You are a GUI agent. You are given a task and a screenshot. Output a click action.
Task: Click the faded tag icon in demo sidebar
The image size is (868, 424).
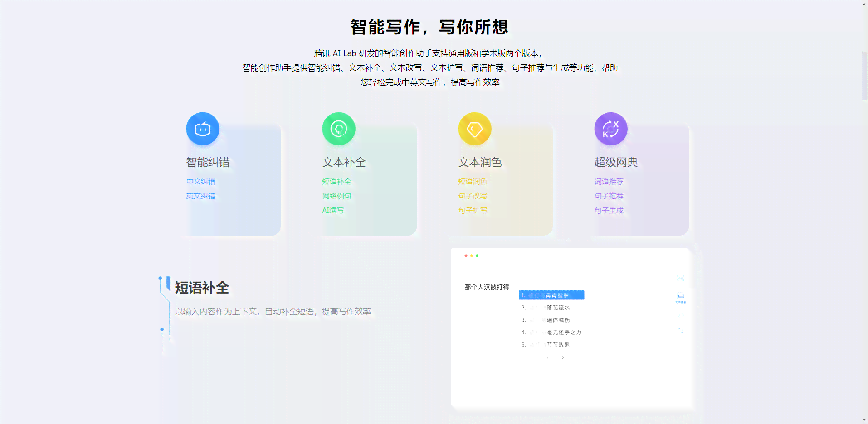[x=680, y=315]
